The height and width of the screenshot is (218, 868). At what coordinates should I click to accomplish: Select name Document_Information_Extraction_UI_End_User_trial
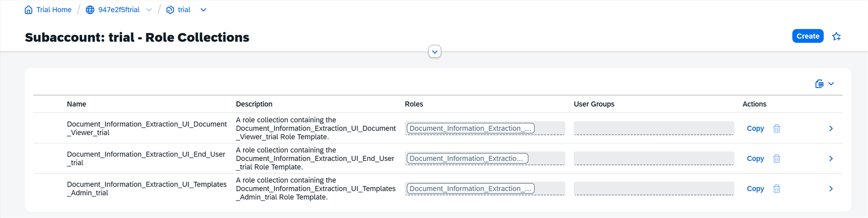pyautogui.click(x=146, y=159)
